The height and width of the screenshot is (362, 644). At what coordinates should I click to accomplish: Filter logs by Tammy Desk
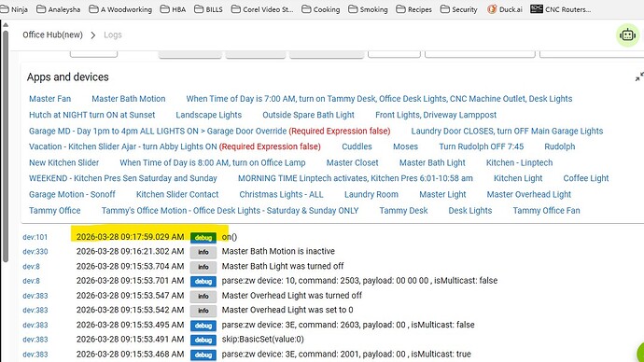tap(403, 211)
